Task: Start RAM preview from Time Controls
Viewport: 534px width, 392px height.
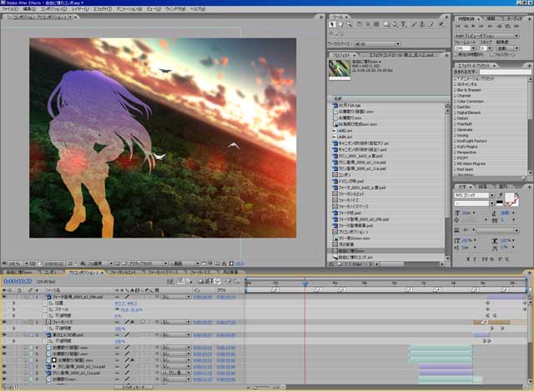Action: tap(516, 26)
